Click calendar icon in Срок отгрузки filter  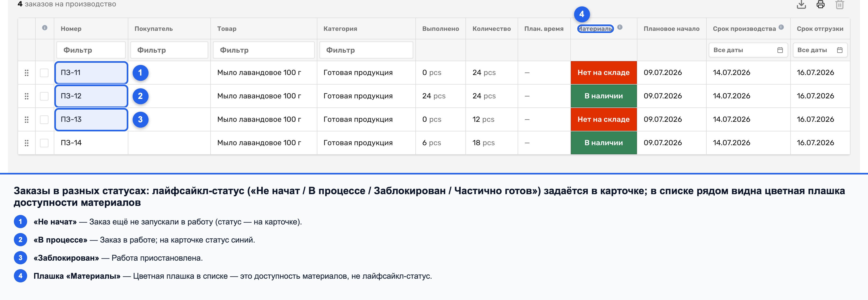(x=839, y=50)
